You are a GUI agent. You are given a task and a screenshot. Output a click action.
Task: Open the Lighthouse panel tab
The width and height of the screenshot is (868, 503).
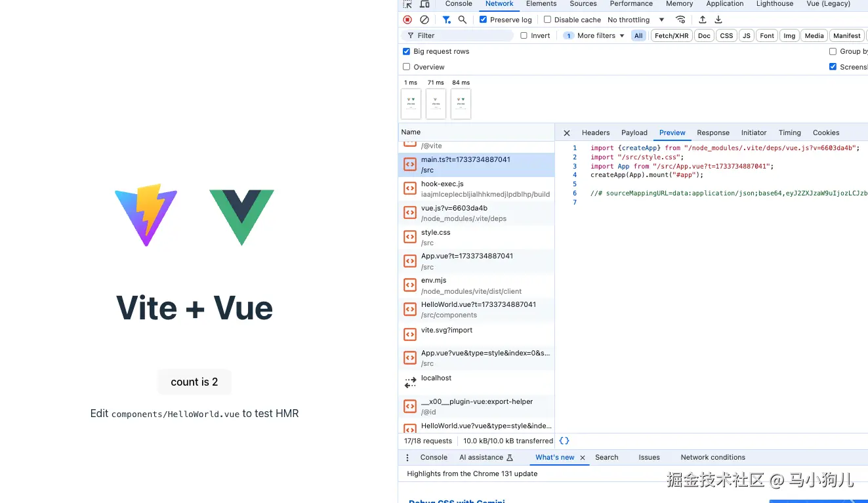[x=775, y=4]
